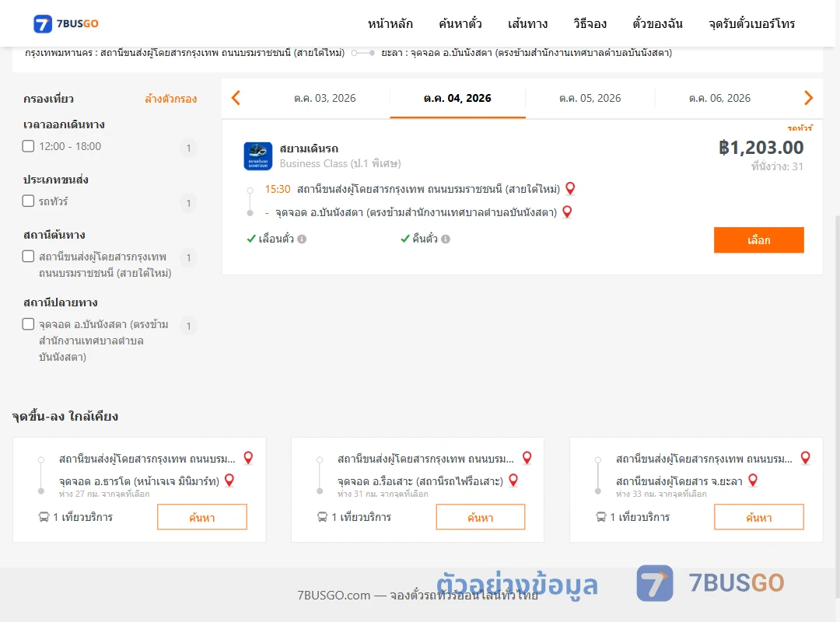840x622 pixels.
Task: Select the ต.ค. 04, 2026 date tab
Action: [x=457, y=98]
